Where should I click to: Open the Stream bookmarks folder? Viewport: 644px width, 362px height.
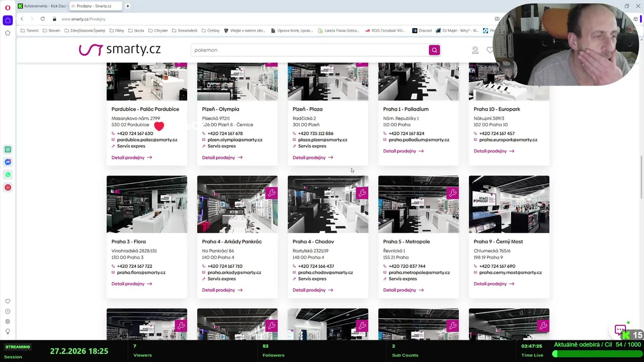(51, 31)
